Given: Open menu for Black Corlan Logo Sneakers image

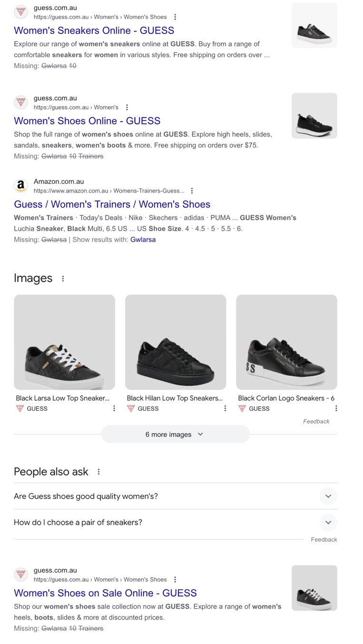Looking at the screenshot, I should [x=336, y=408].
